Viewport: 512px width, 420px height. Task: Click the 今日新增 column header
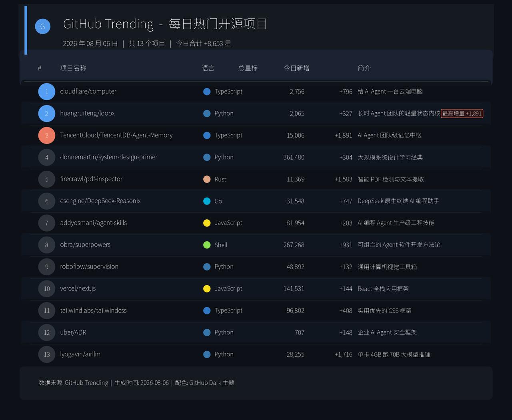click(296, 68)
